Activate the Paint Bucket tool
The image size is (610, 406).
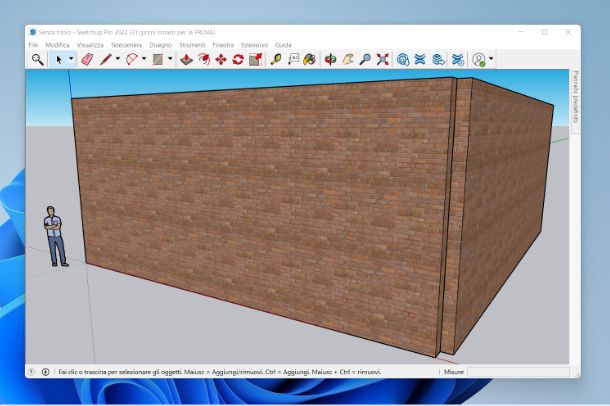tap(310, 60)
